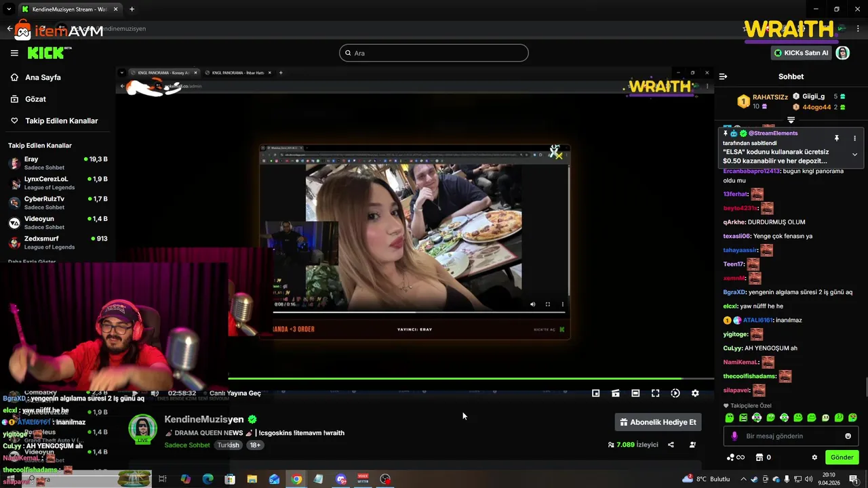
Task: Focus Bir mesaj gönderin chat input
Action: click(x=791, y=436)
